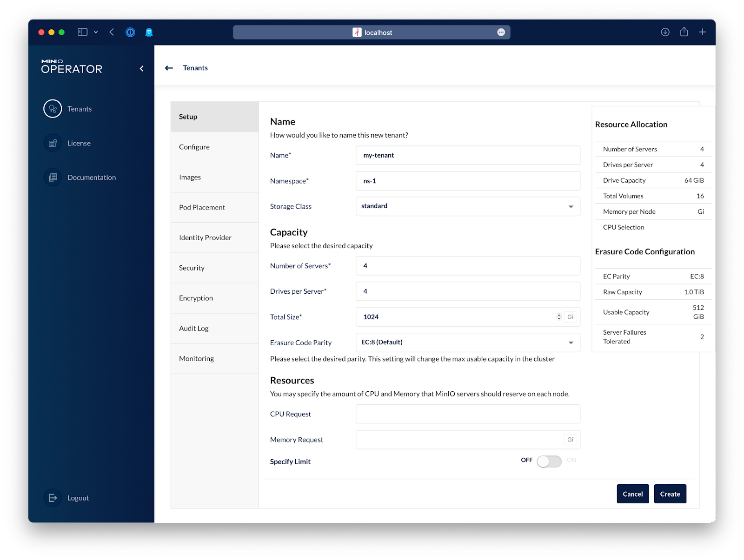Viewport: 744px width, 560px height.
Task: Open Documentation from the sidebar
Action: click(x=53, y=178)
